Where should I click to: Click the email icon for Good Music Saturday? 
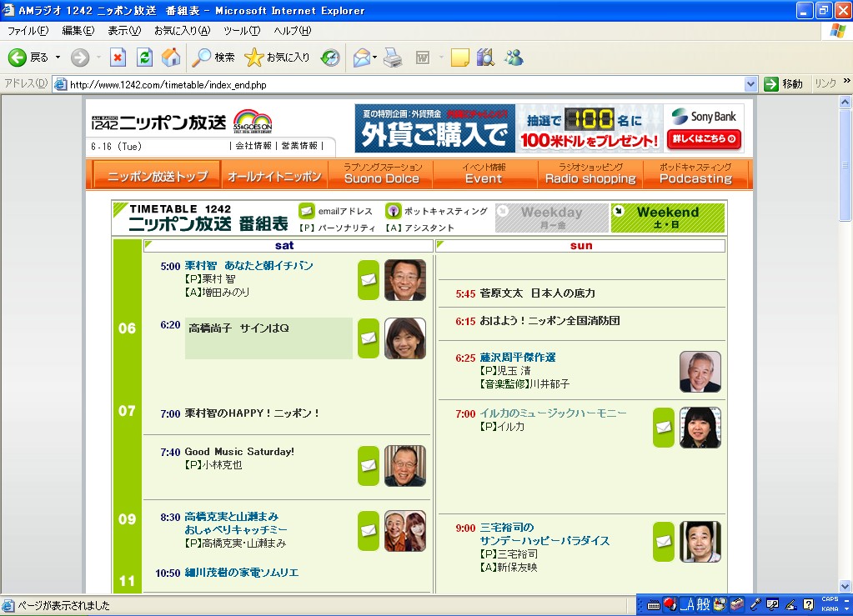(369, 466)
